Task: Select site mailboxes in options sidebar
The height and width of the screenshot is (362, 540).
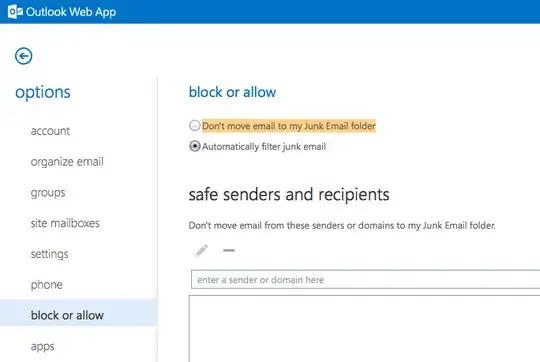Action: 65,223
